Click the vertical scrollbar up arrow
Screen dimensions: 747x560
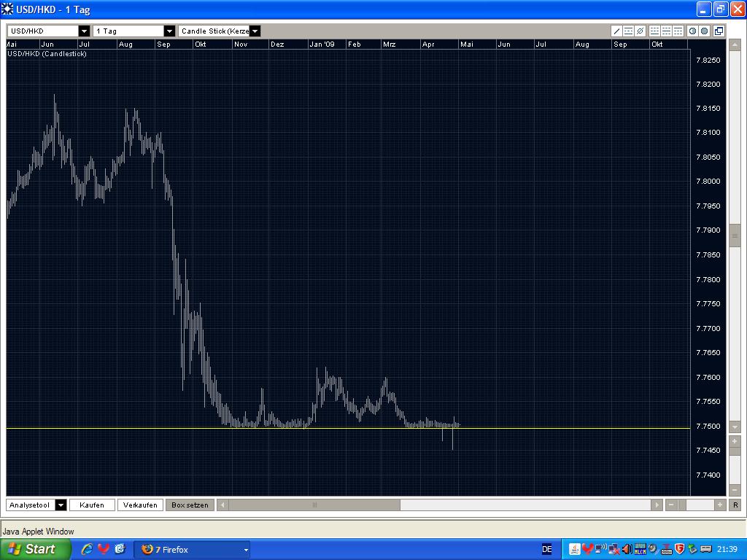(x=735, y=44)
